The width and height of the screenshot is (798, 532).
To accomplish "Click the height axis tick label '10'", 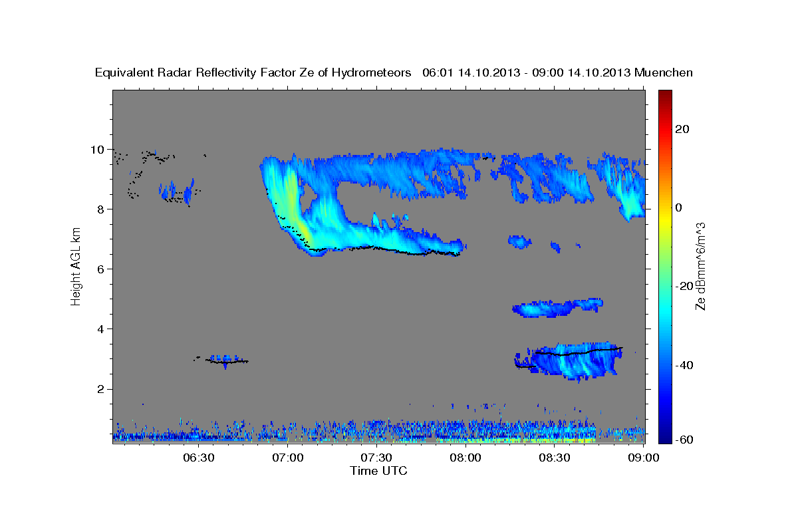I will point(99,150).
